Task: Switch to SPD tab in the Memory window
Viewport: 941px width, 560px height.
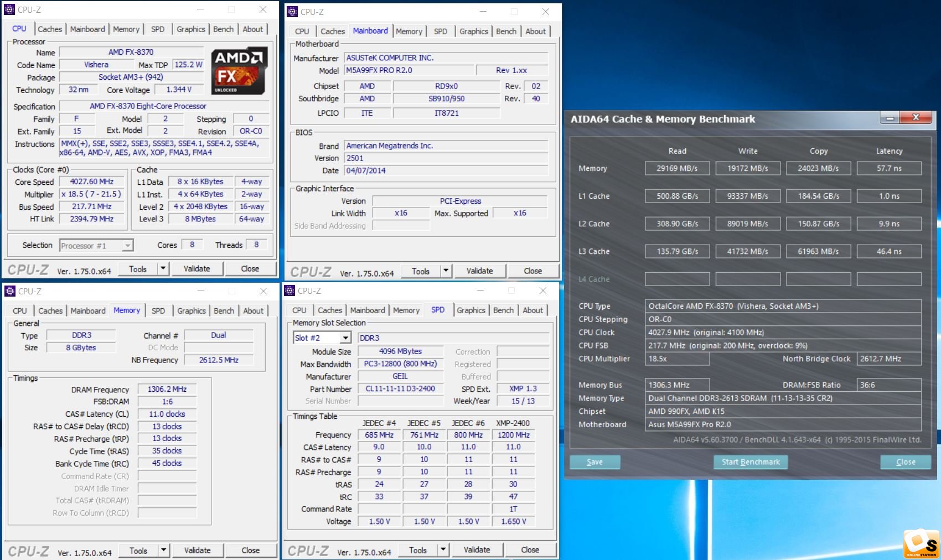Action: (158, 311)
